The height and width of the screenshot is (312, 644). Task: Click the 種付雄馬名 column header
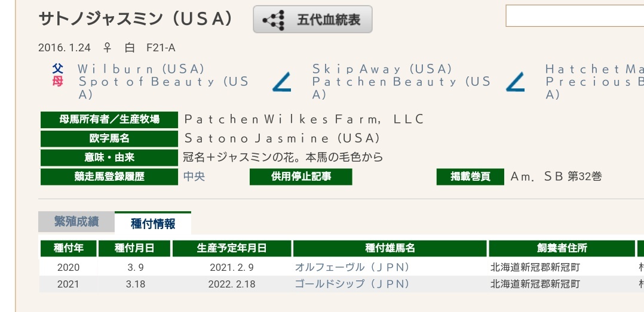[390, 248]
